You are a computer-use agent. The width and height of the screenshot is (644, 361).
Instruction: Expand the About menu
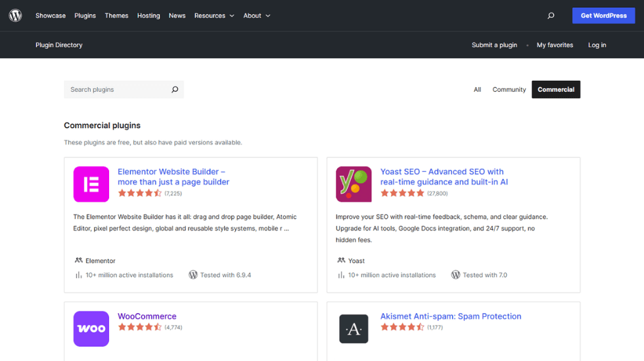[x=257, y=16]
